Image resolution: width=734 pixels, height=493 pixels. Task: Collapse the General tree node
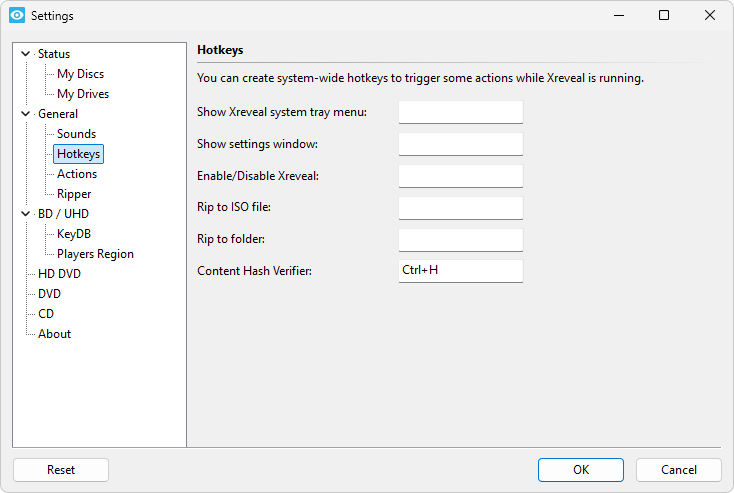pos(25,114)
